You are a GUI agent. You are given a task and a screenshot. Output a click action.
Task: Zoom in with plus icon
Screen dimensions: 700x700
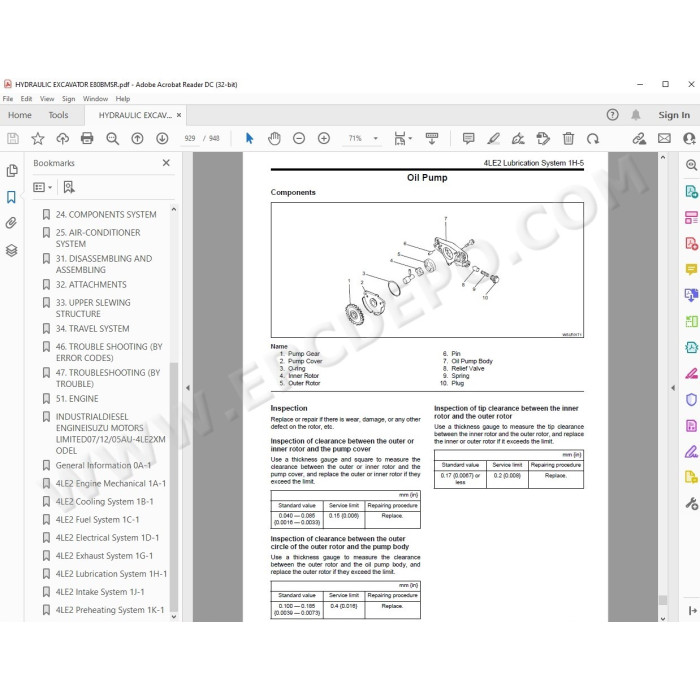[x=324, y=138]
